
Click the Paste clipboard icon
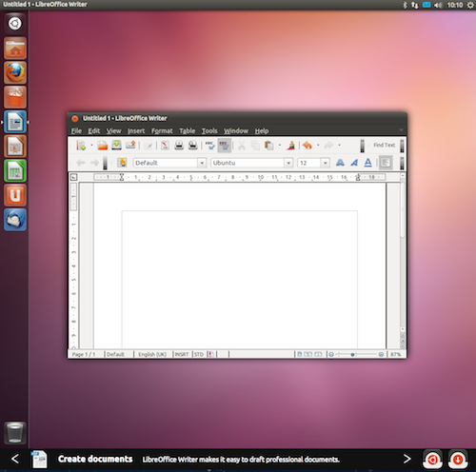(269, 146)
